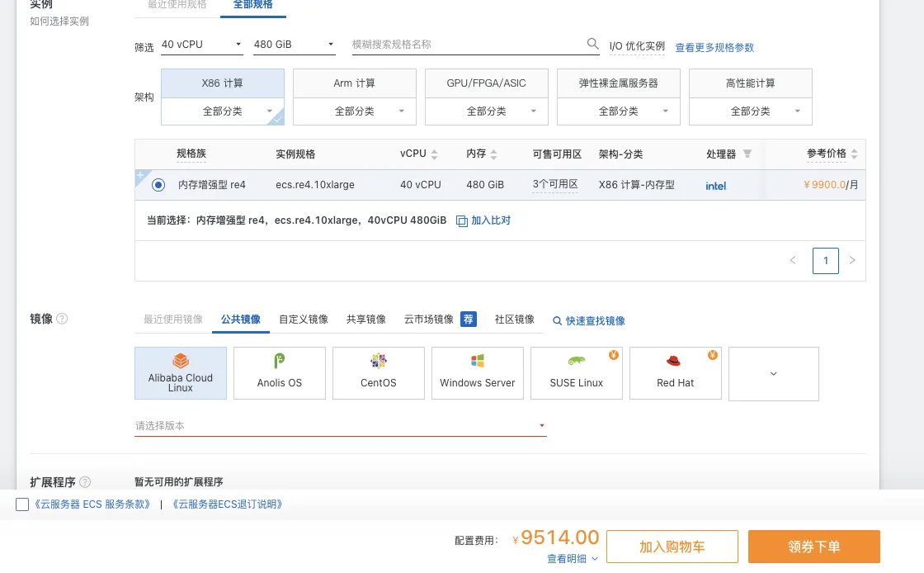Image resolution: width=924 pixels, height=573 pixels.
Task: Click the 领券下单 button
Action: pyautogui.click(x=814, y=547)
